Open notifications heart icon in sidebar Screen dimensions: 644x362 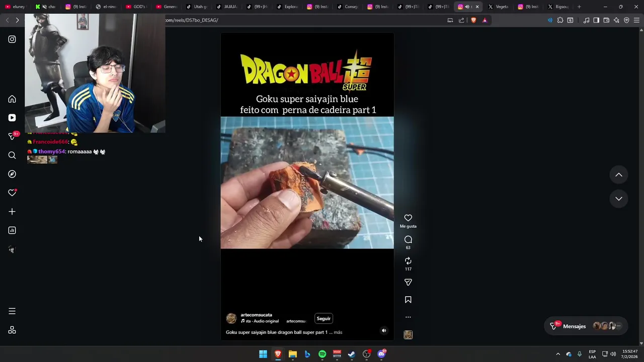click(12, 193)
